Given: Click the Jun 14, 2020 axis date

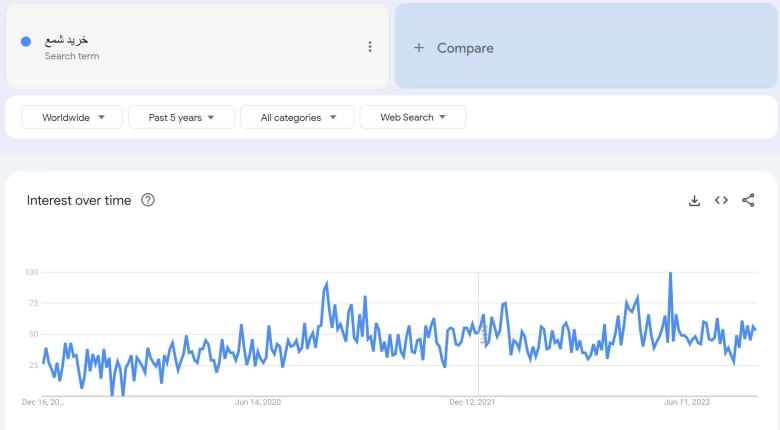Looking at the screenshot, I should click(x=257, y=402).
